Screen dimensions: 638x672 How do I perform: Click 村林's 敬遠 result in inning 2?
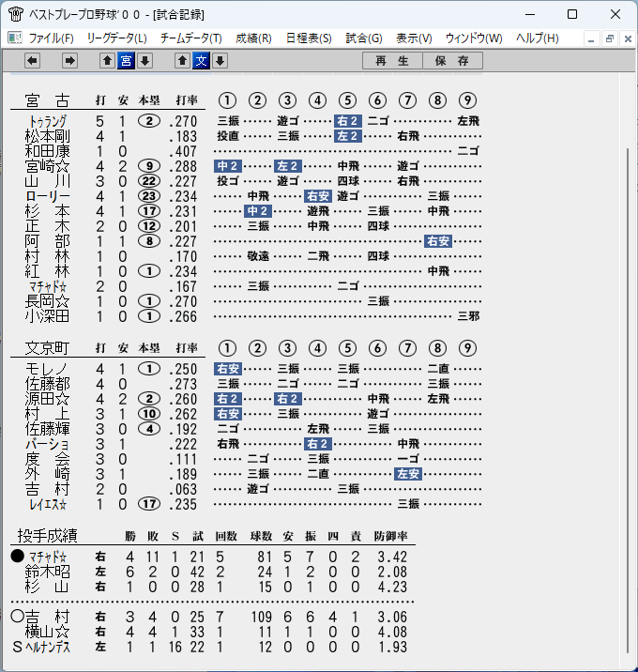click(258, 256)
